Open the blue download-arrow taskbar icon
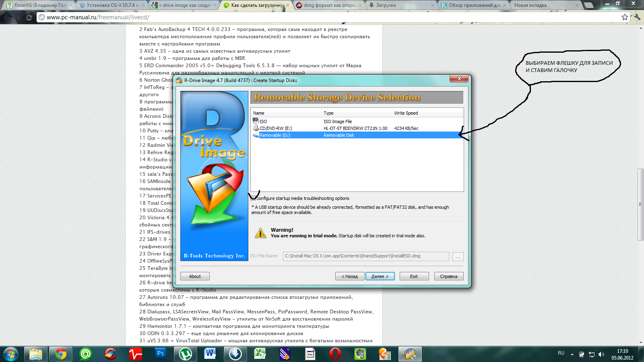Screen dimensions: 644x362 tap(235, 354)
